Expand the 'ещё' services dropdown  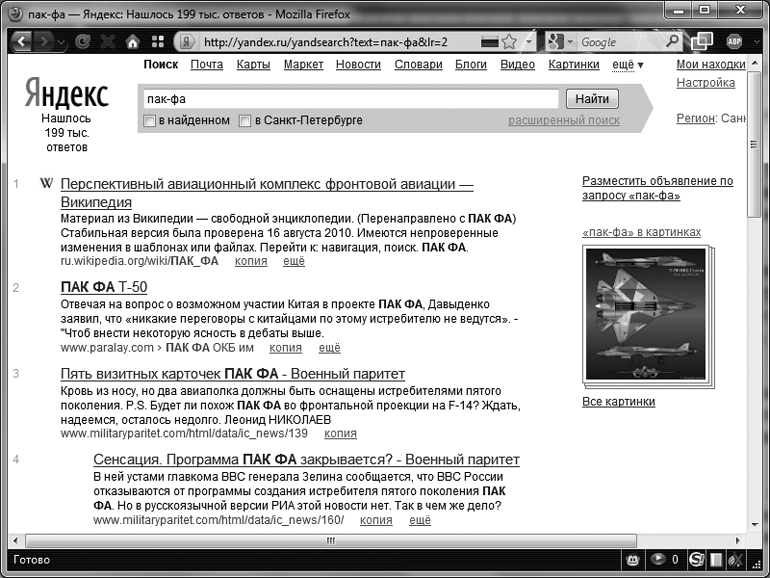[x=627, y=64]
